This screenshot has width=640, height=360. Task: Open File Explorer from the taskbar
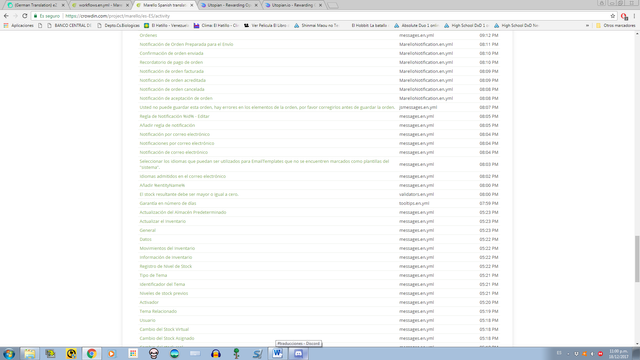click(30, 353)
